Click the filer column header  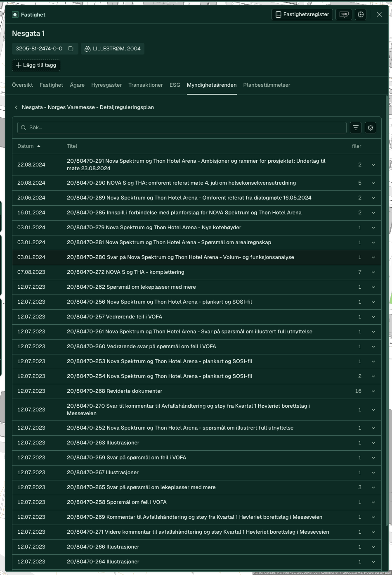pos(357,146)
